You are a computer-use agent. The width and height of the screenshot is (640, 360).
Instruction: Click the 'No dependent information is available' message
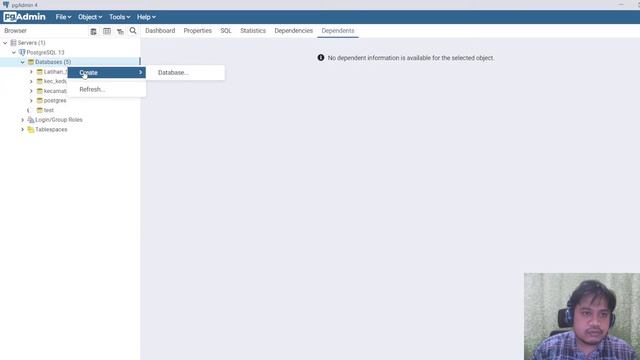(411, 58)
